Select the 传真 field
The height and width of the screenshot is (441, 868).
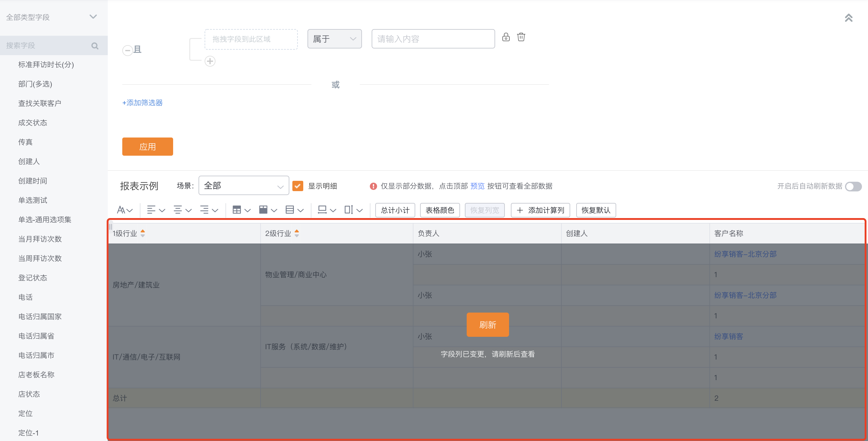25,142
